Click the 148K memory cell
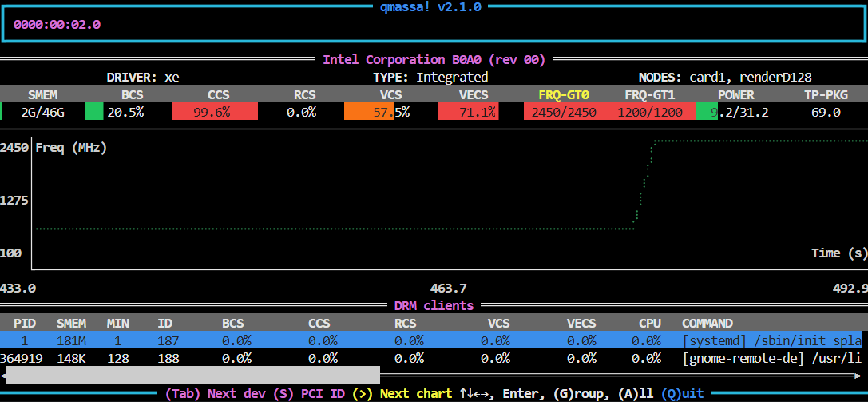Viewport: 868px width, 402px height. coord(71,359)
